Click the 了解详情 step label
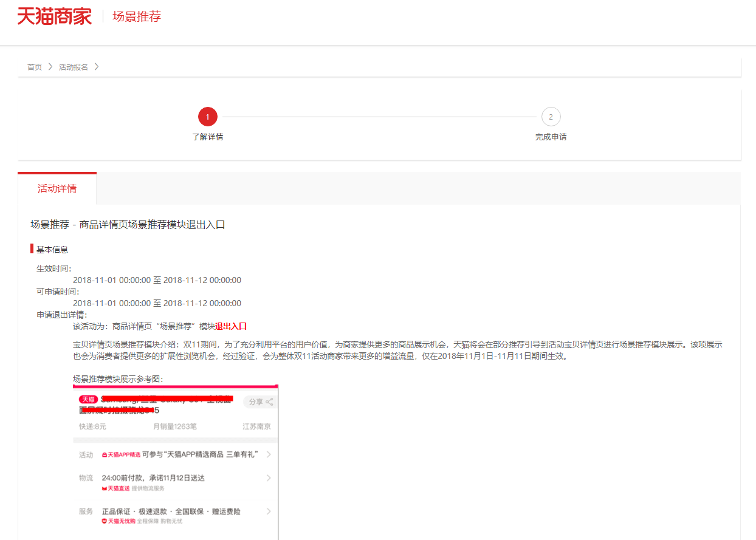 point(208,137)
